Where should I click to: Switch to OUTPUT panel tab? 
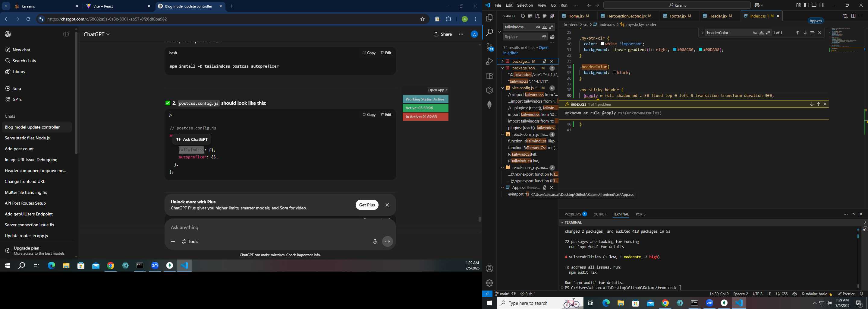click(599, 214)
